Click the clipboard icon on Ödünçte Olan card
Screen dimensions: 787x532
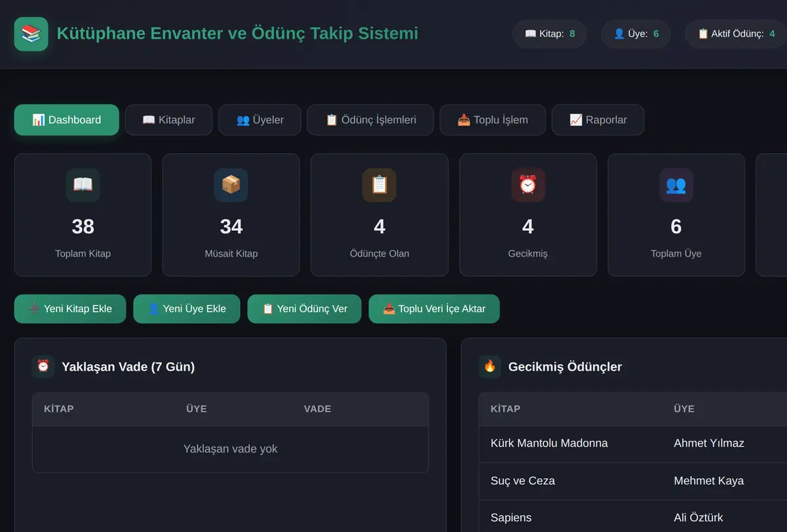tap(379, 185)
